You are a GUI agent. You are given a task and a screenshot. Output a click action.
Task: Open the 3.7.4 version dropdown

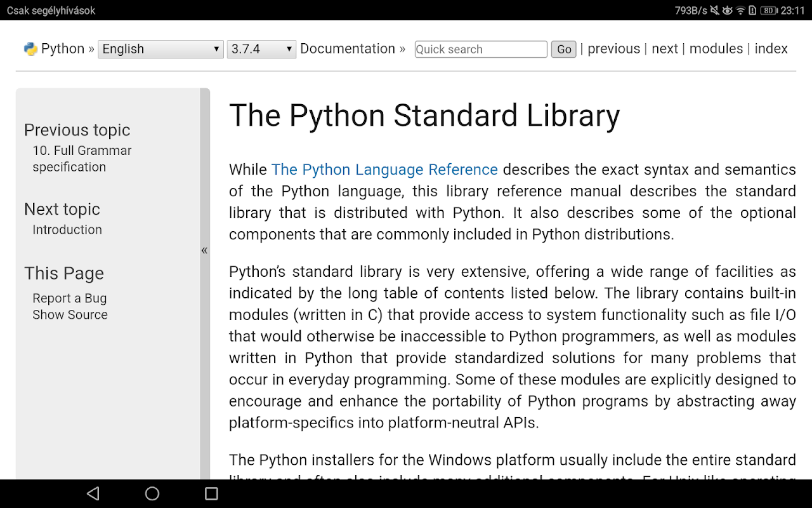coord(261,49)
